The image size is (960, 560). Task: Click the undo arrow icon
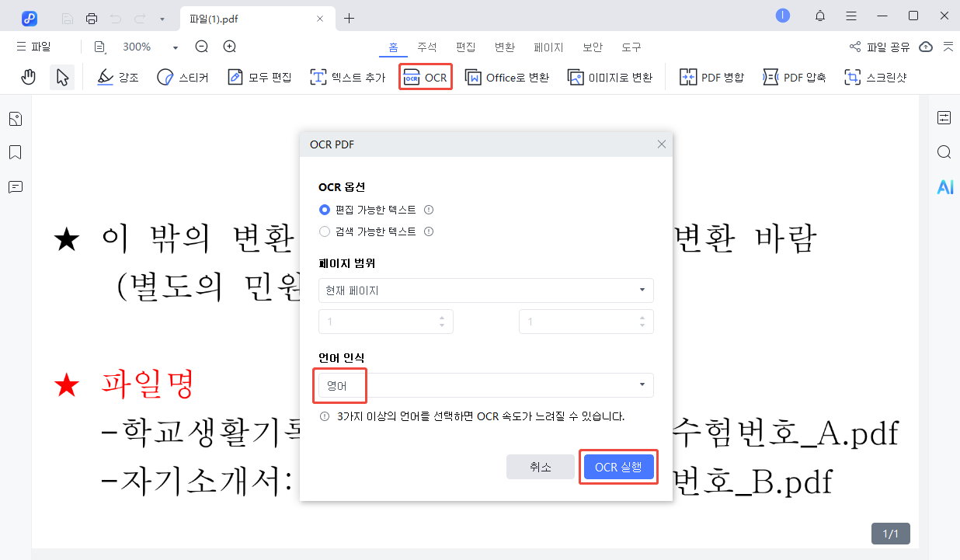117,18
